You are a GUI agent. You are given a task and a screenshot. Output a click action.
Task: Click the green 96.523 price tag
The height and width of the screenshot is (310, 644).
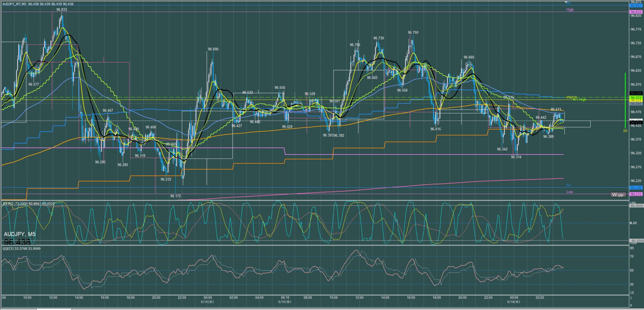click(636, 98)
